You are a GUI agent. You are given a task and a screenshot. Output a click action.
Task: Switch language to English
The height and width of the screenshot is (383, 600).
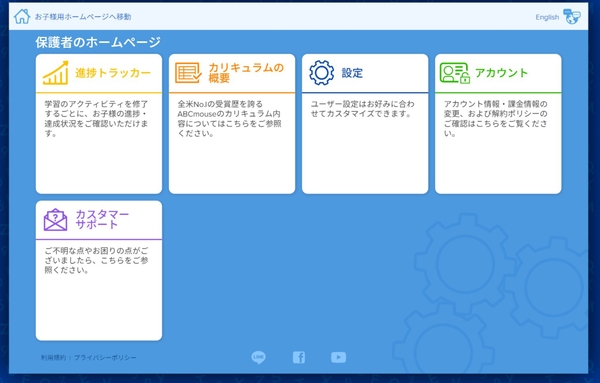[x=547, y=17]
